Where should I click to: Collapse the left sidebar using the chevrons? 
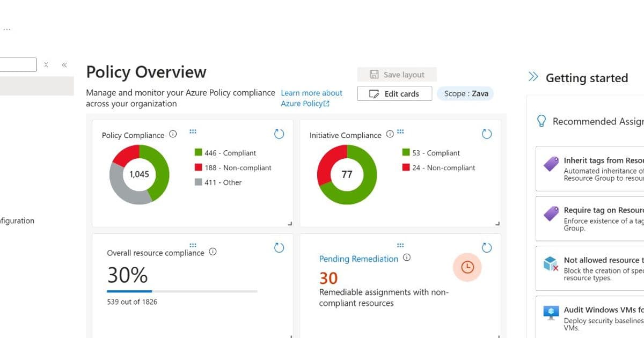coord(64,64)
